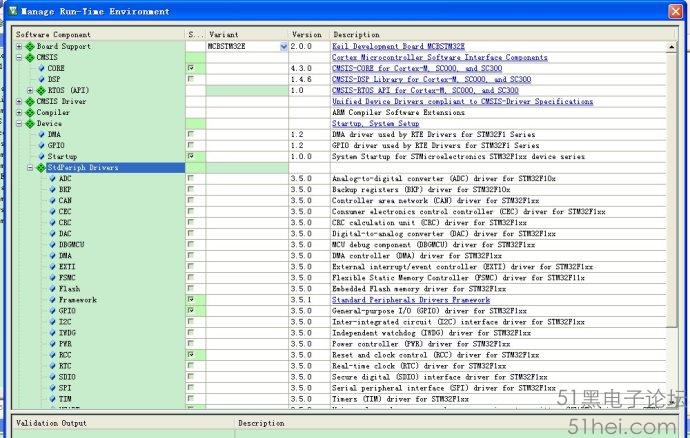Expand the RTOS (API) tree node
The image size is (690, 438).
(x=30, y=90)
